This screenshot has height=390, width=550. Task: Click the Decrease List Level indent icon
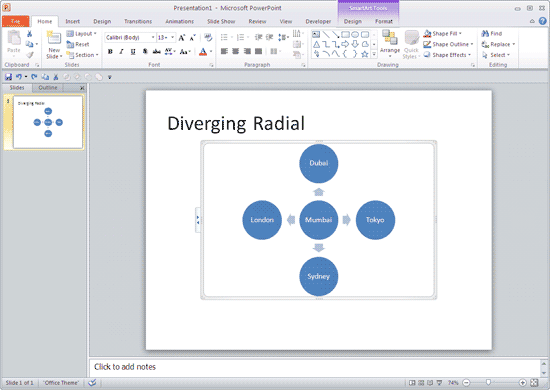(259, 37)
